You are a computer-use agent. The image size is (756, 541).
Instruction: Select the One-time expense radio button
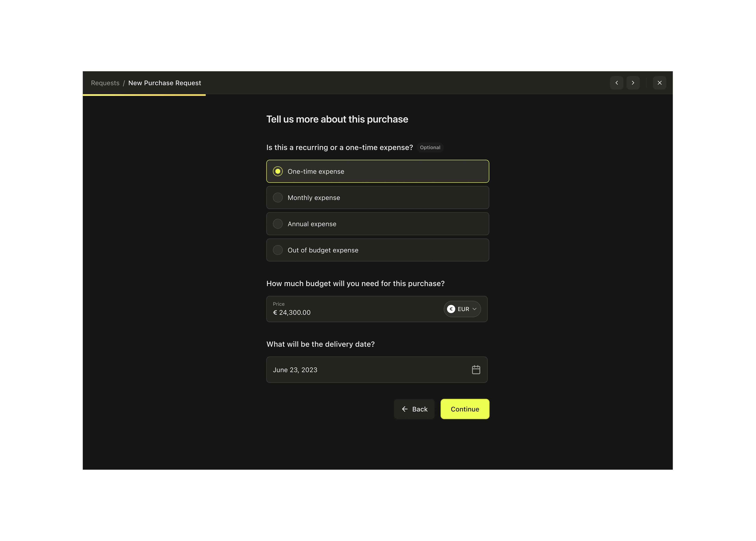pos(278,171)
